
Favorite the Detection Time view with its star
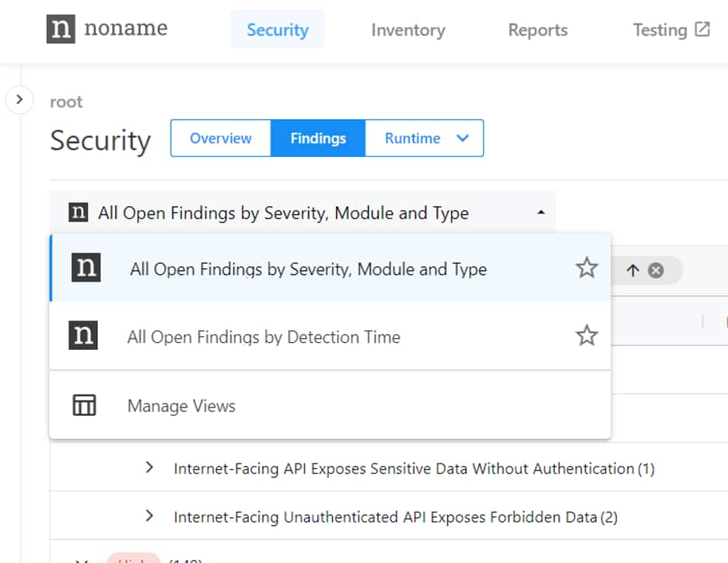coord(586,336)
